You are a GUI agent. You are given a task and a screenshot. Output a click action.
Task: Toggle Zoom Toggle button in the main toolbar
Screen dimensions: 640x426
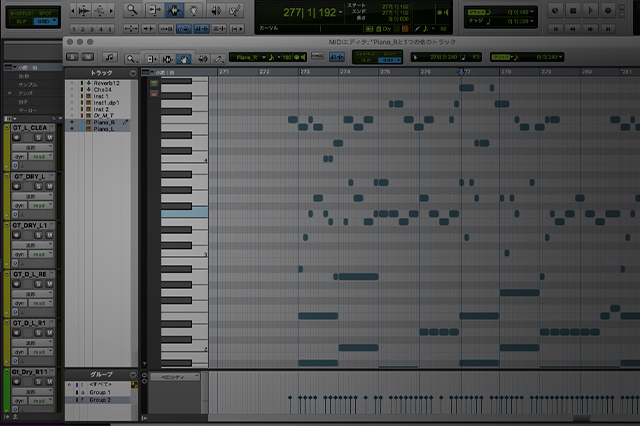pyautogui.click(x=131, y=29)
